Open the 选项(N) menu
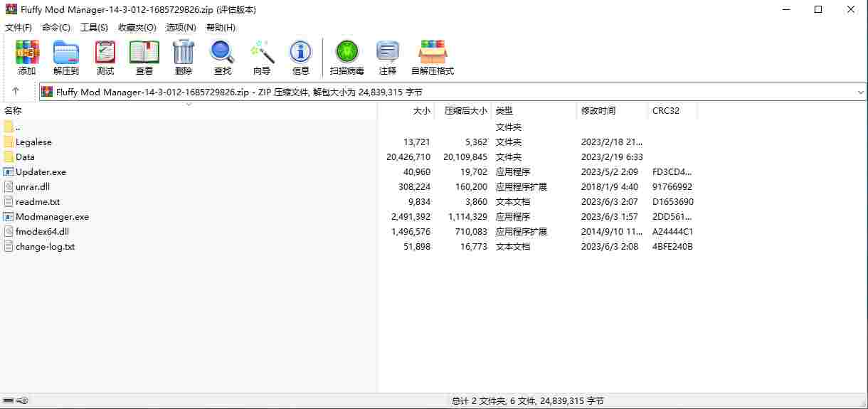 (x=181, y=27)
